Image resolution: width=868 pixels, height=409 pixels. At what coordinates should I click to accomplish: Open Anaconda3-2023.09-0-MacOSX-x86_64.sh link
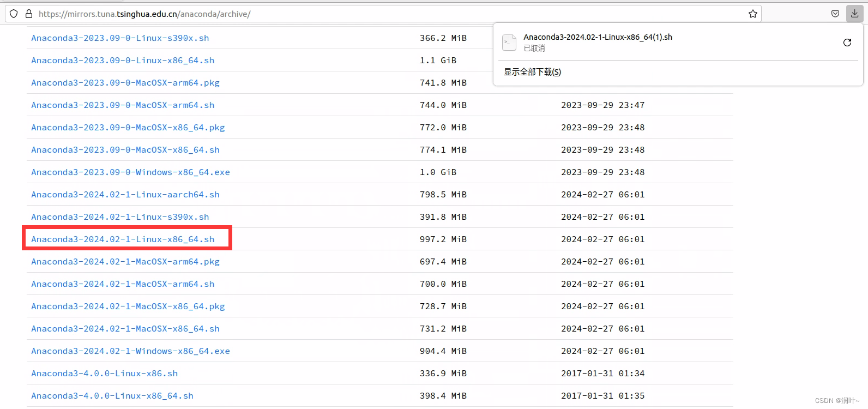coord(125,150)
